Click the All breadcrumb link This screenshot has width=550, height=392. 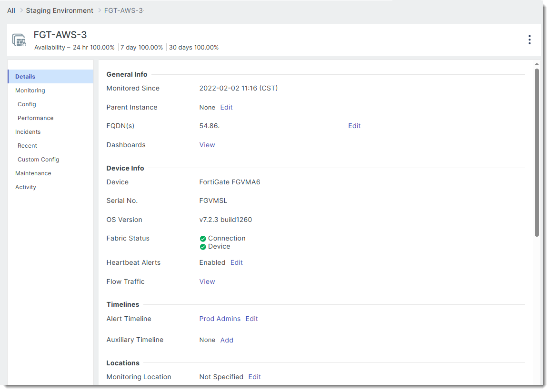(x=11, y=10)
